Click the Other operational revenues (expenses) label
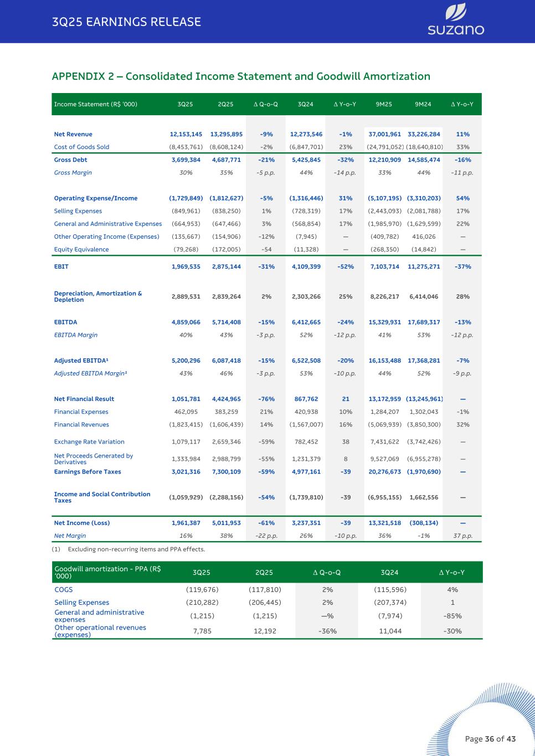The width and height of the screenshot is (535, 756). 100,631
